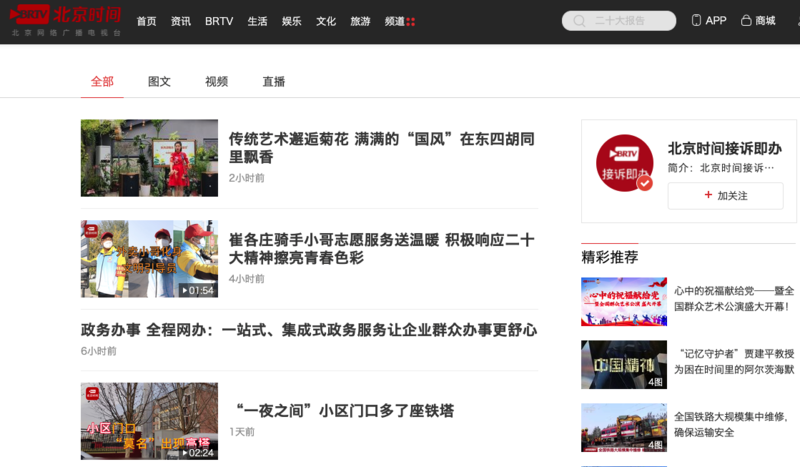Follow the account with 加关注 button
The image size is (800, 467).
(x=725, y=196)
